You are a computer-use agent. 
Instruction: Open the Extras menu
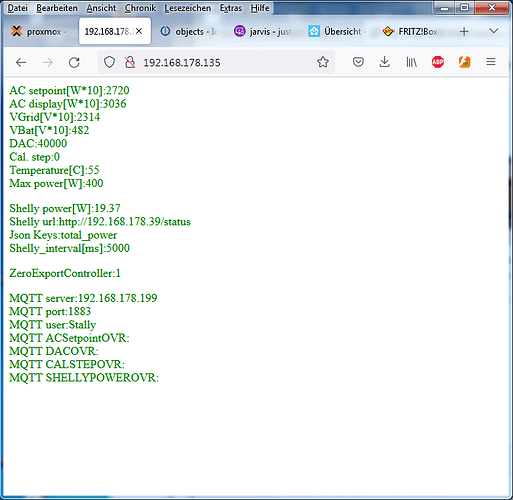(x=231, y=8)
